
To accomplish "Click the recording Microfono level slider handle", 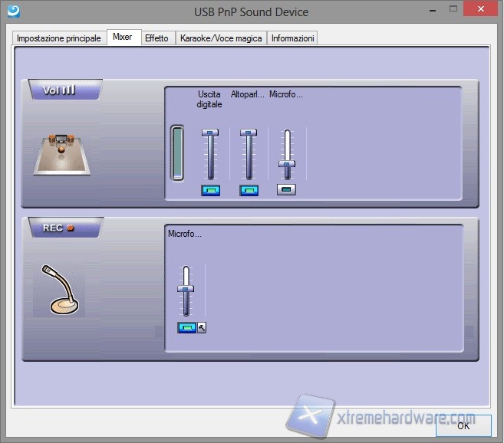I will 186,288.
